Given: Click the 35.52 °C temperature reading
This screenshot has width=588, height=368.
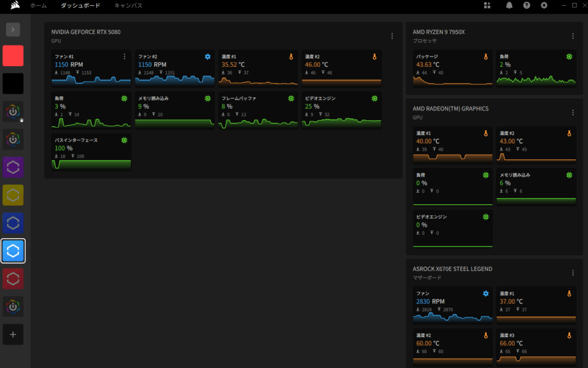Looking at the screenshot, I should [x=233, y=64].
